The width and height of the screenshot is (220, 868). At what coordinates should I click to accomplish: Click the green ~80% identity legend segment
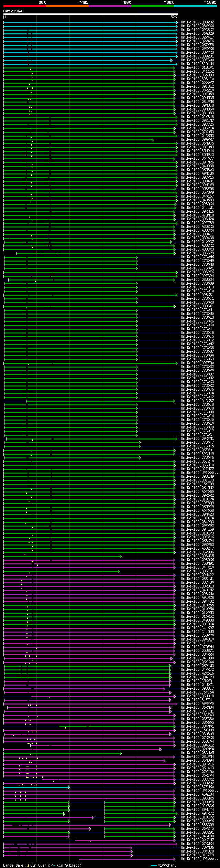pyautogui.click(x=153, y=6)
